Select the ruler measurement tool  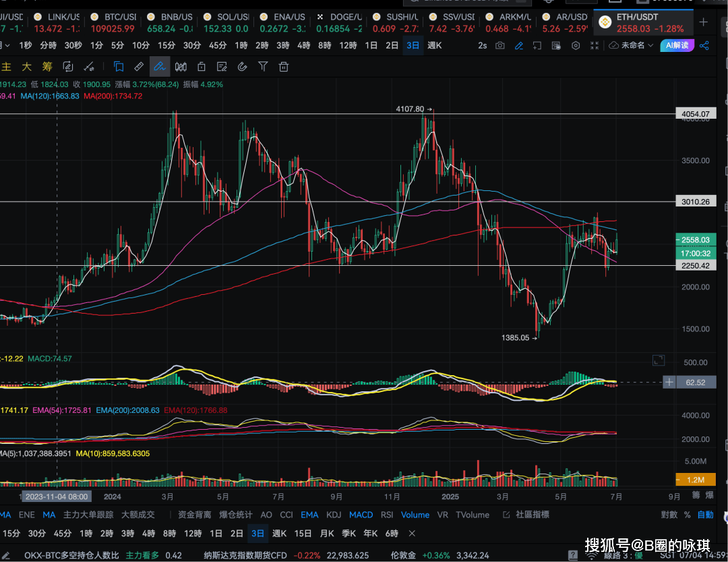coord(138,66)
